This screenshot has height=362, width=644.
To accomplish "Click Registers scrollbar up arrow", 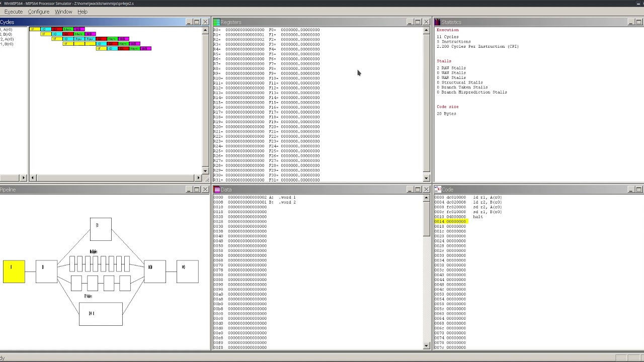I will [427, 31].
